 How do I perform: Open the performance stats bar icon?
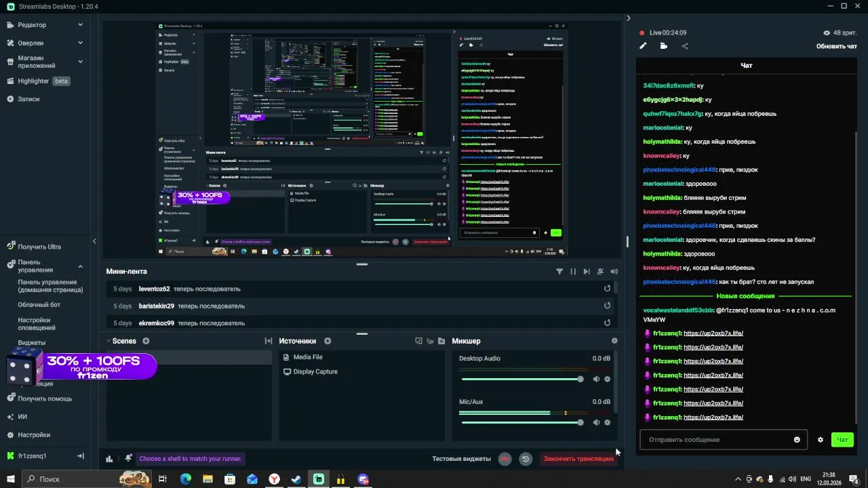[109, 459]
